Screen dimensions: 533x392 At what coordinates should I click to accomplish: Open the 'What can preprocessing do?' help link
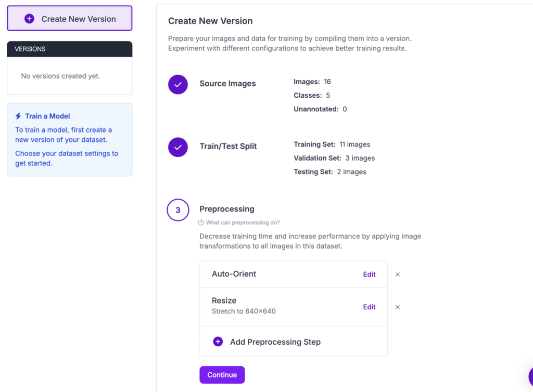click(x=243, y=223)
